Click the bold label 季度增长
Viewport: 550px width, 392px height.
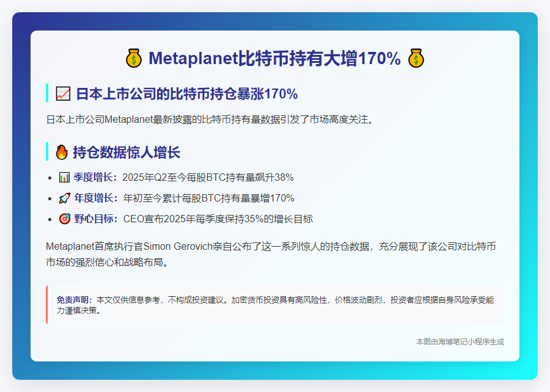coord(94,177)
